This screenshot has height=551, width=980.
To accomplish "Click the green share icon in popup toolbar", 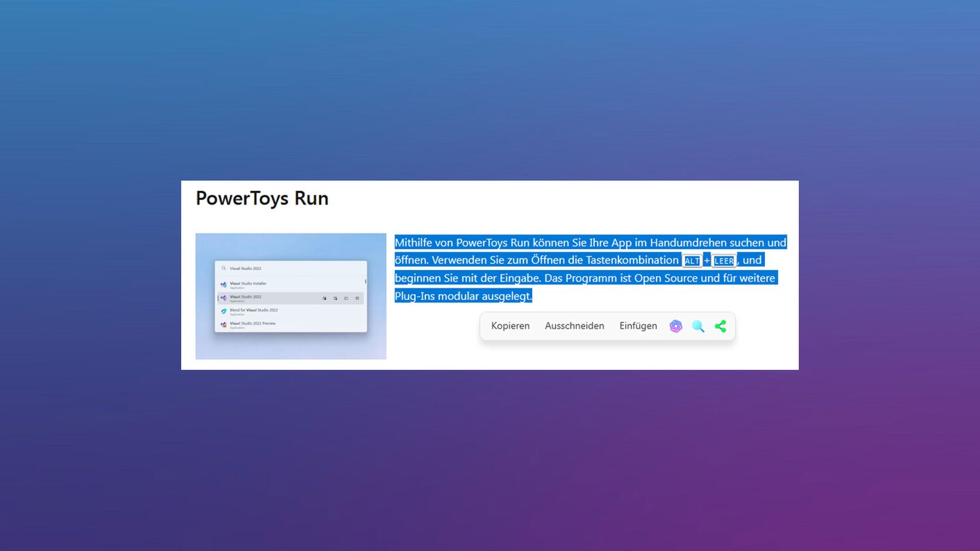I will tap(720, 326).
